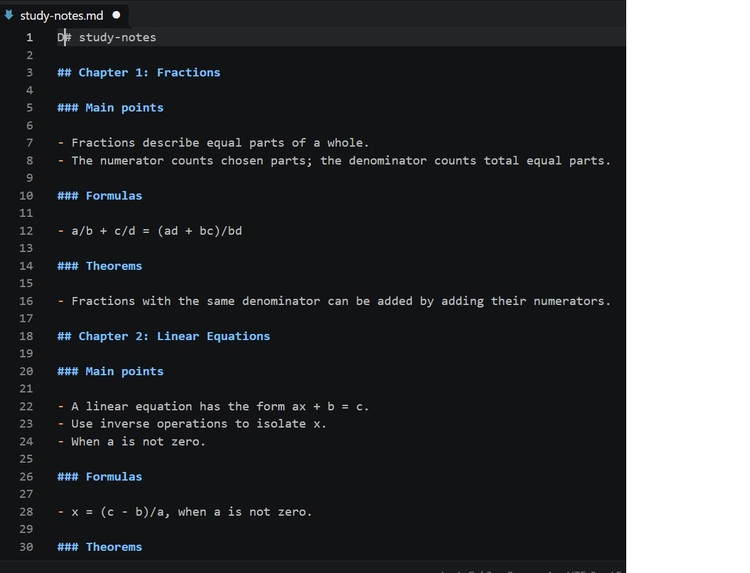
Task: Click line number 22 in the gutter
Action: click(x=26, y=407)
